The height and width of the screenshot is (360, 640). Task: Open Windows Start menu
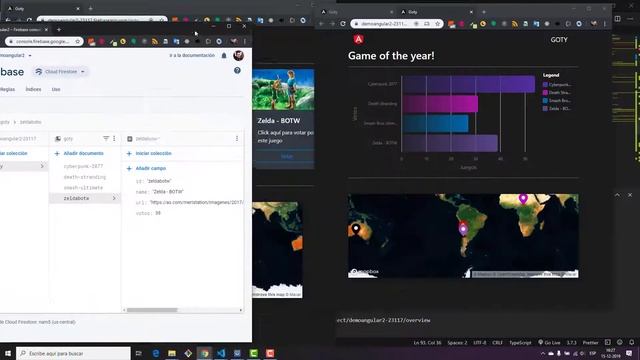click(x=7, y=353)
